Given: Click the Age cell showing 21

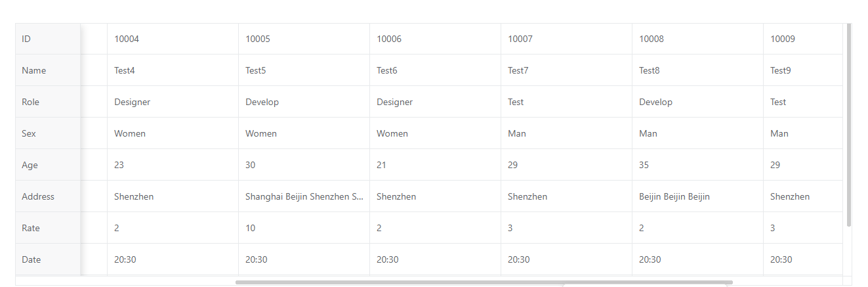Looking at the screenshot, I should tap(434, 165).
